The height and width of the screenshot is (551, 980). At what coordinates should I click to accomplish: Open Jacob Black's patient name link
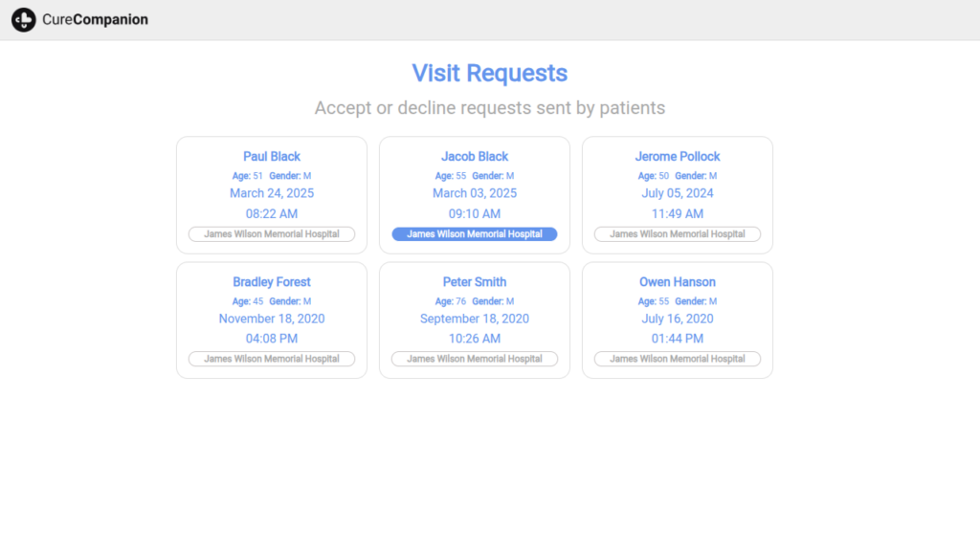pyautogui.click(x=475, y=156)
